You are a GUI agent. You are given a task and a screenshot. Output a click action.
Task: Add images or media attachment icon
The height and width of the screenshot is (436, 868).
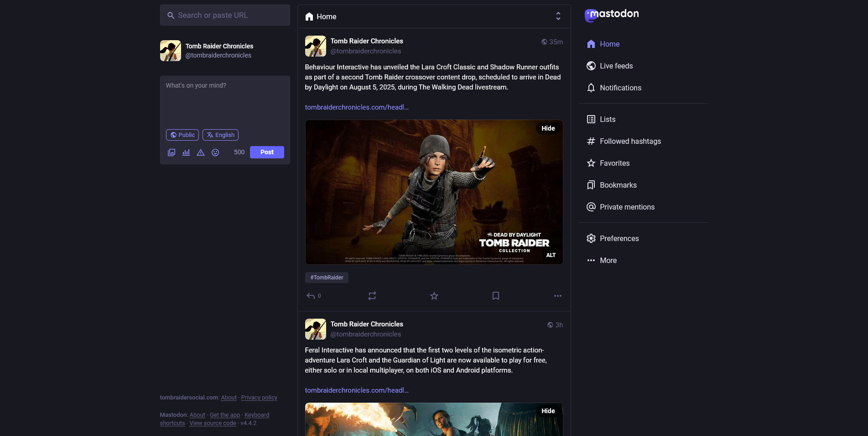[172, 152]
